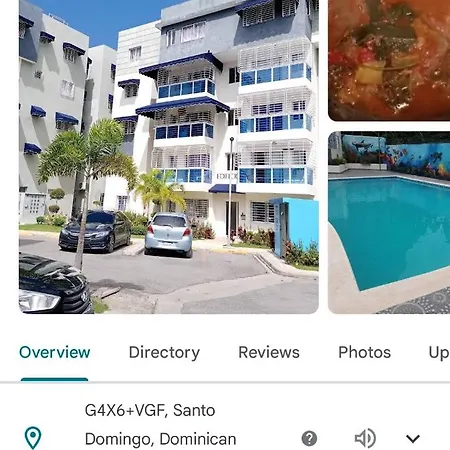Click the parked black sedan in photo
The height and width of the screenshot is (450, 450).
pos(95,231)
